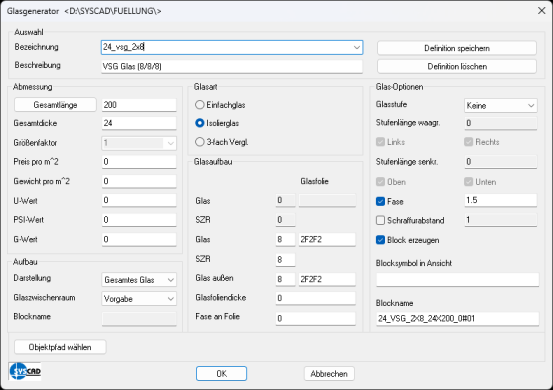Viewport: 553px width, 390px height.
Task: Click the Schraffurabstand value field
Action: pyautogui.click(x=500, y=220)
